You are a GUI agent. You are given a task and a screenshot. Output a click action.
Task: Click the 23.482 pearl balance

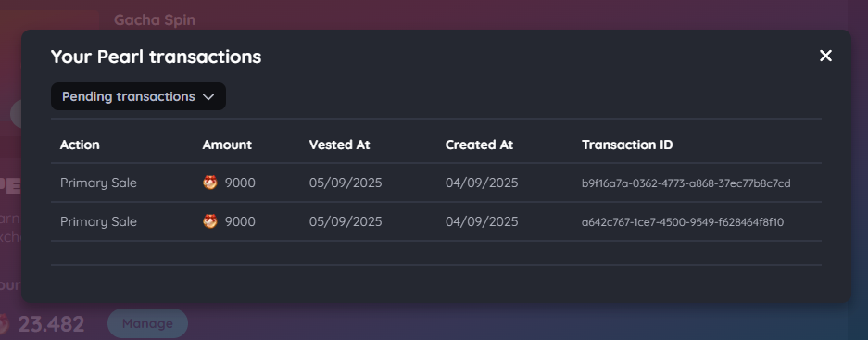click(x=51, y=324)
